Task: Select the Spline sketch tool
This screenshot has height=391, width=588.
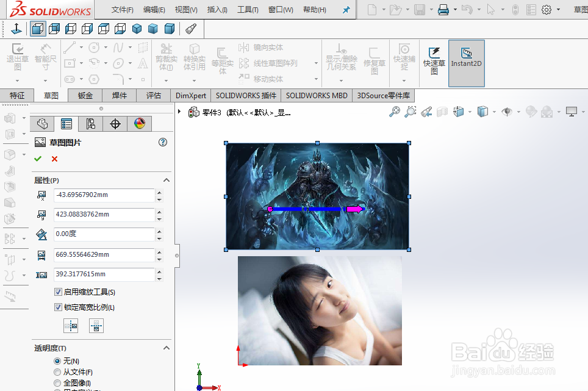Action: point(118,48)
